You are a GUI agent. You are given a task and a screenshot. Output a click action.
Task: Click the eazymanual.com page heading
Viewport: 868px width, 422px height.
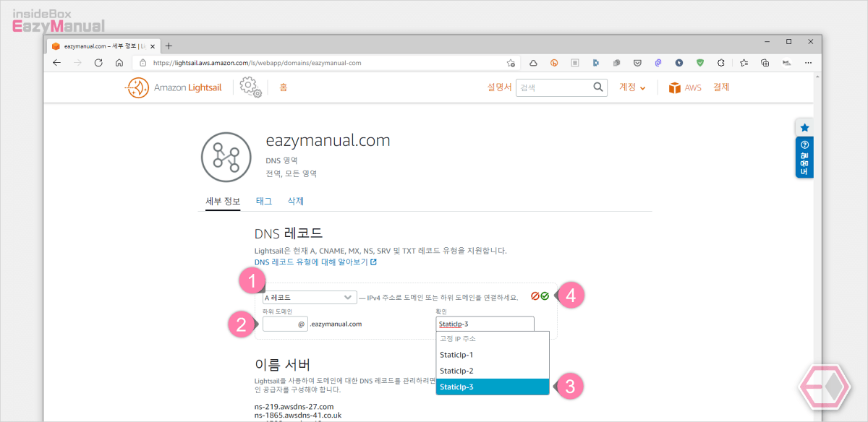pos(328,141)
